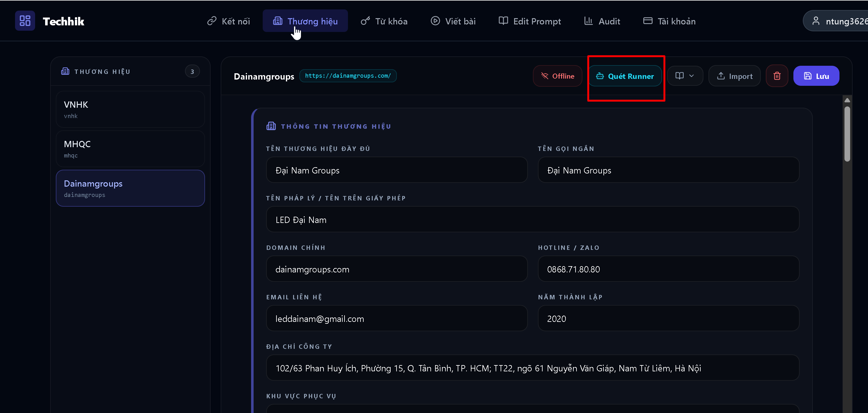Click the Dainamgroups heading in the header
Image resolution: width=868 pixels, height=413 pixels.
(264, 76)
